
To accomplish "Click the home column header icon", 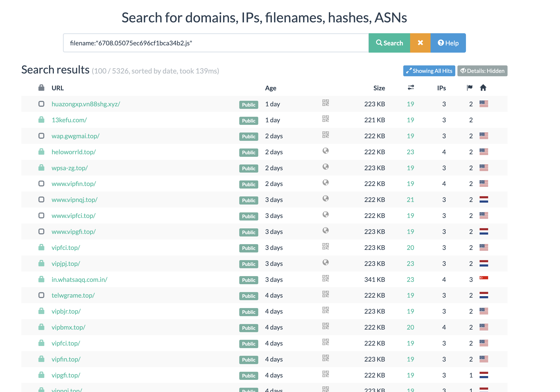I will tap(483, 88).
